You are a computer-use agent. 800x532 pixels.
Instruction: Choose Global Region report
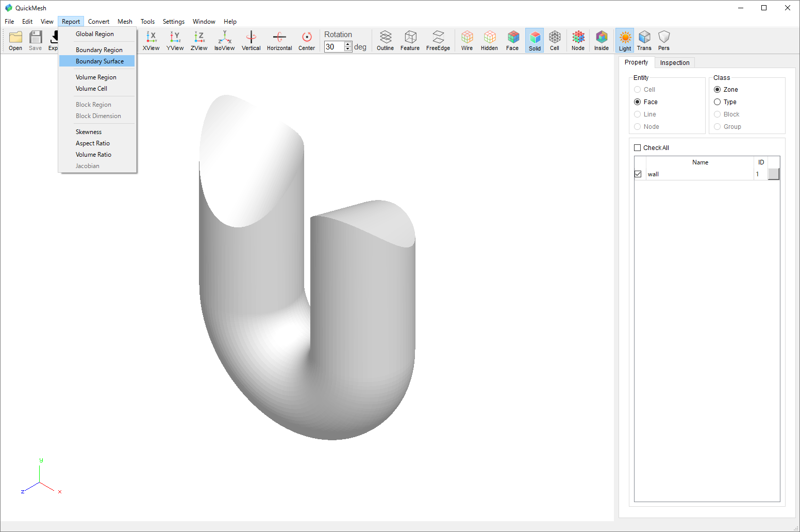97,34
